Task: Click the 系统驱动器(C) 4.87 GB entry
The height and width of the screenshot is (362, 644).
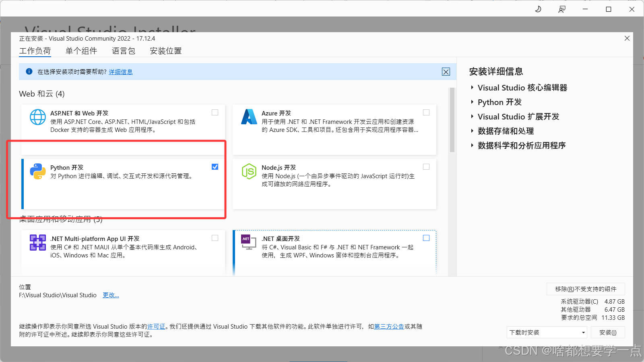Action: point(593,302)
